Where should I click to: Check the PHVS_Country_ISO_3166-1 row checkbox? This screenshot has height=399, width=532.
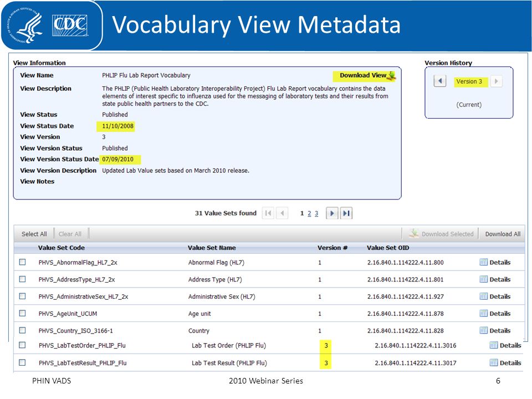[22, 330]
